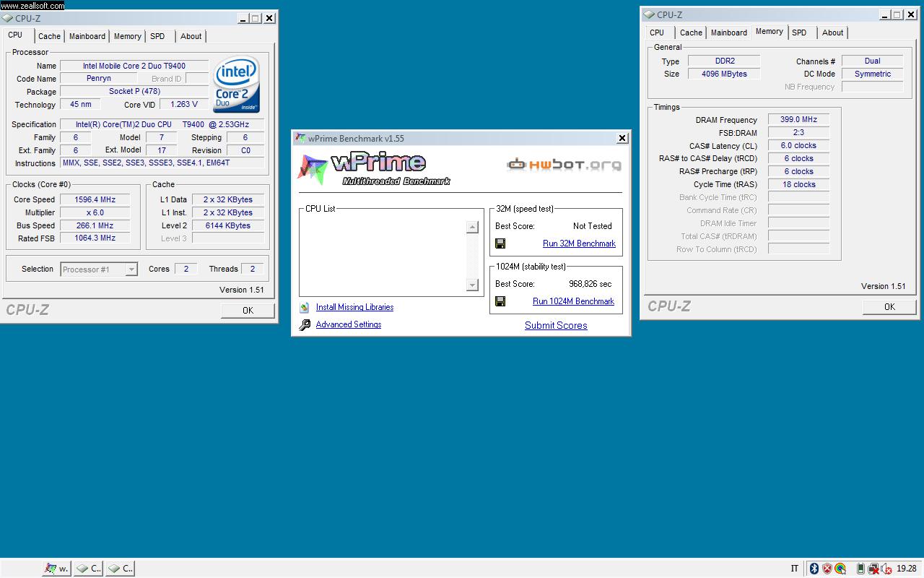Switch to About tab in right CPU-Z

coord(833,33)
